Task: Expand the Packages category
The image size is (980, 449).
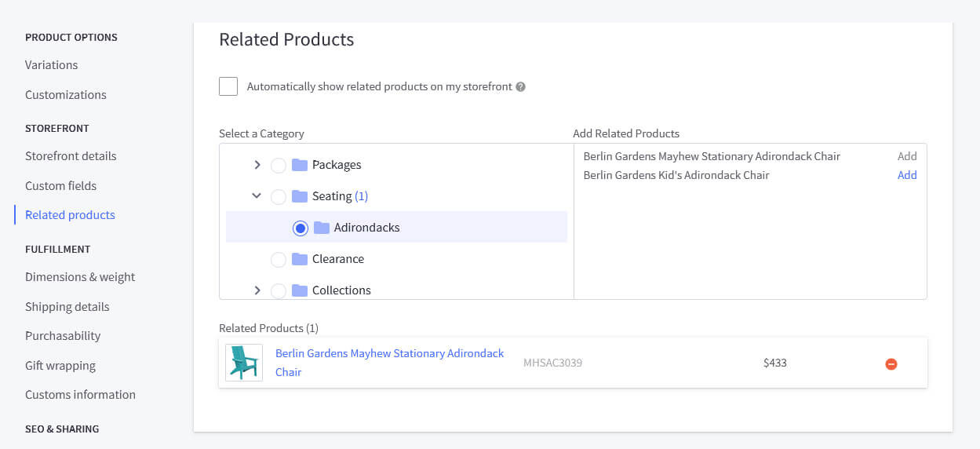Action: tap(257, 165)
